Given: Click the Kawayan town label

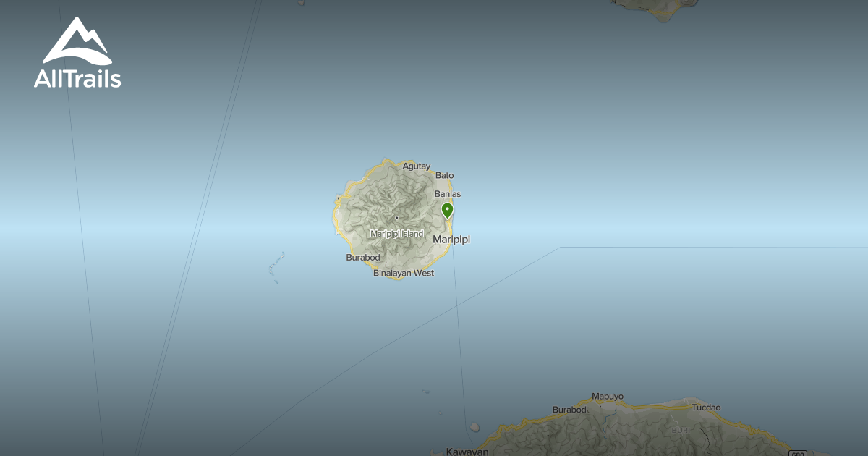Looking at the screenshot, I should click(x=467, y=452).
